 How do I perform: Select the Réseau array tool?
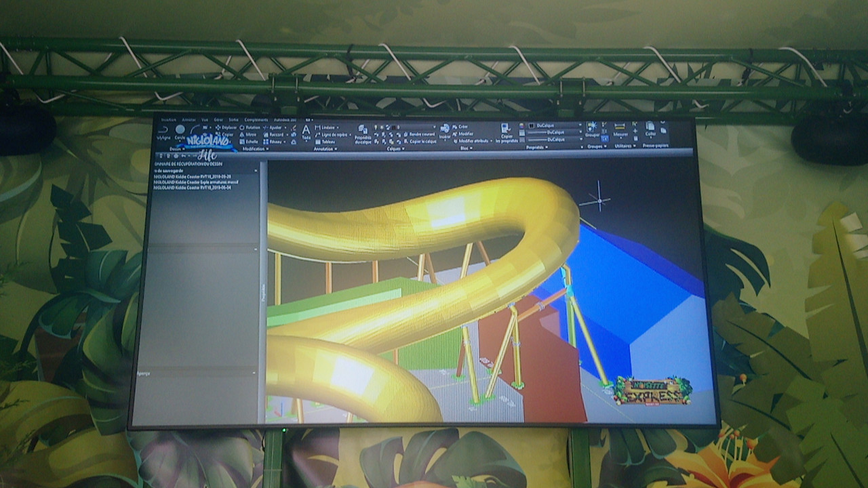[x=274, y=142]
